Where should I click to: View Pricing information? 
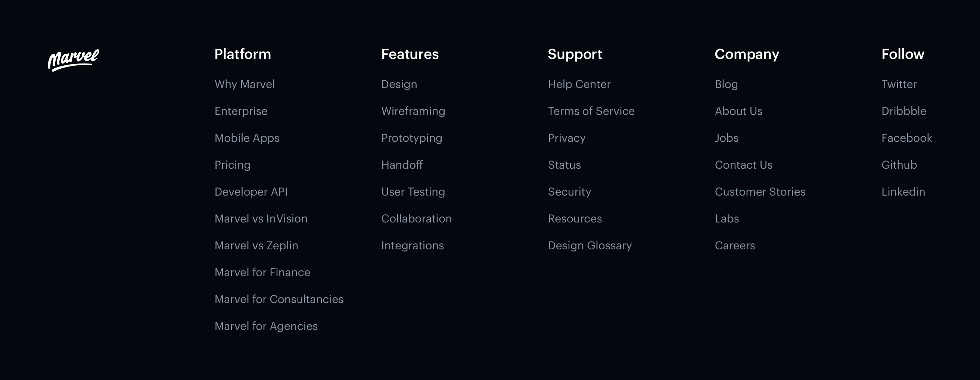(x=233, y=165)
